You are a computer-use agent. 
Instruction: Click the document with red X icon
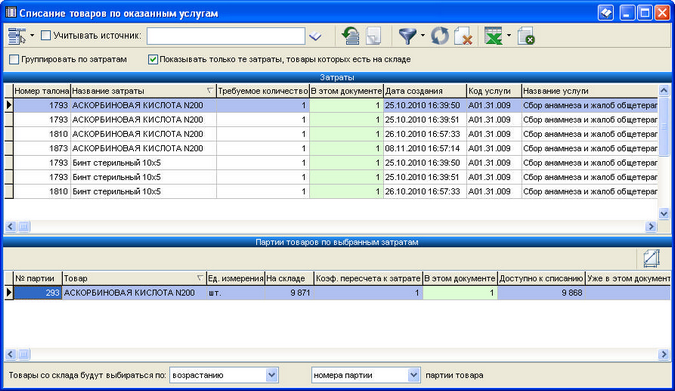pyautogui.click(x=463, y=36)
